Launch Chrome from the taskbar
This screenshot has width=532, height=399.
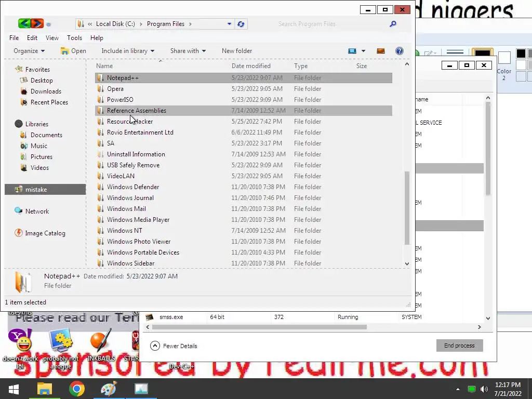point(77,389)
